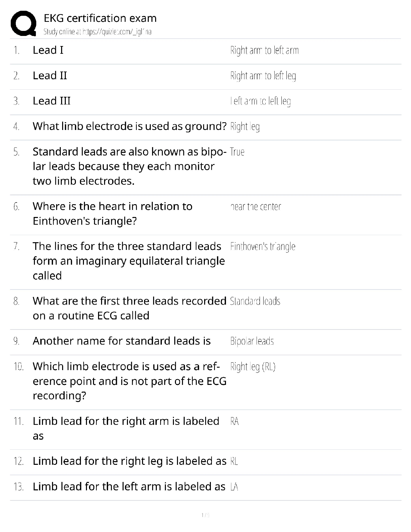Select the "Lead III" term
The width and height of the screenshot is (411, 532).
click(51, 101)
